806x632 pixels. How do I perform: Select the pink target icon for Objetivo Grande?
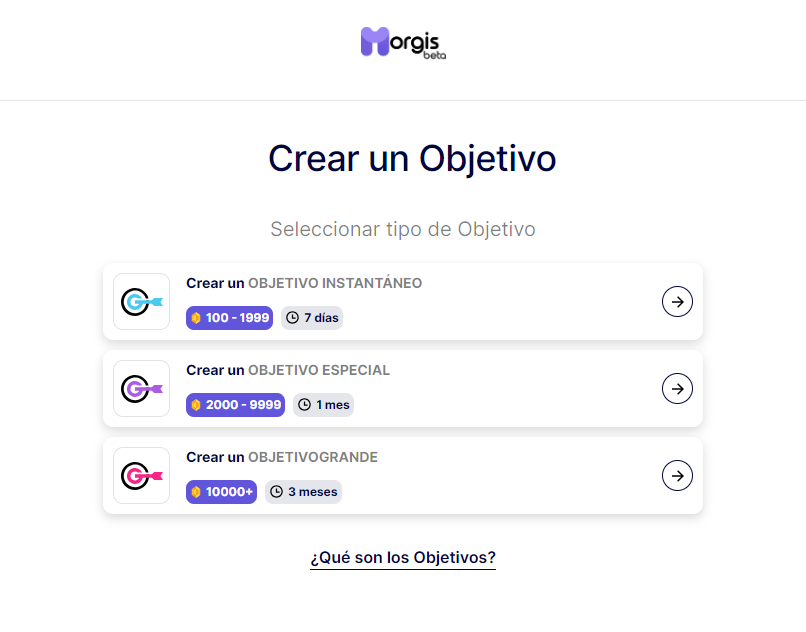point(141,475)
